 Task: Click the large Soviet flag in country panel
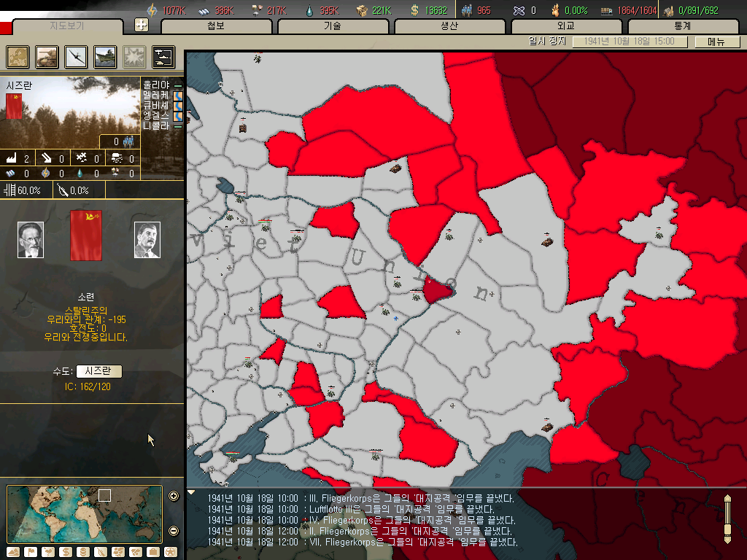click(x=86, y=236)
